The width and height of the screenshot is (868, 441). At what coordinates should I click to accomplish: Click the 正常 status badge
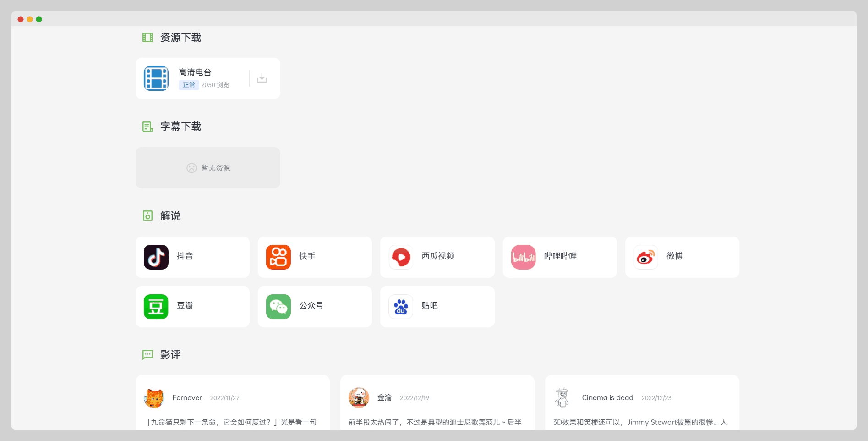coord(189,85)
